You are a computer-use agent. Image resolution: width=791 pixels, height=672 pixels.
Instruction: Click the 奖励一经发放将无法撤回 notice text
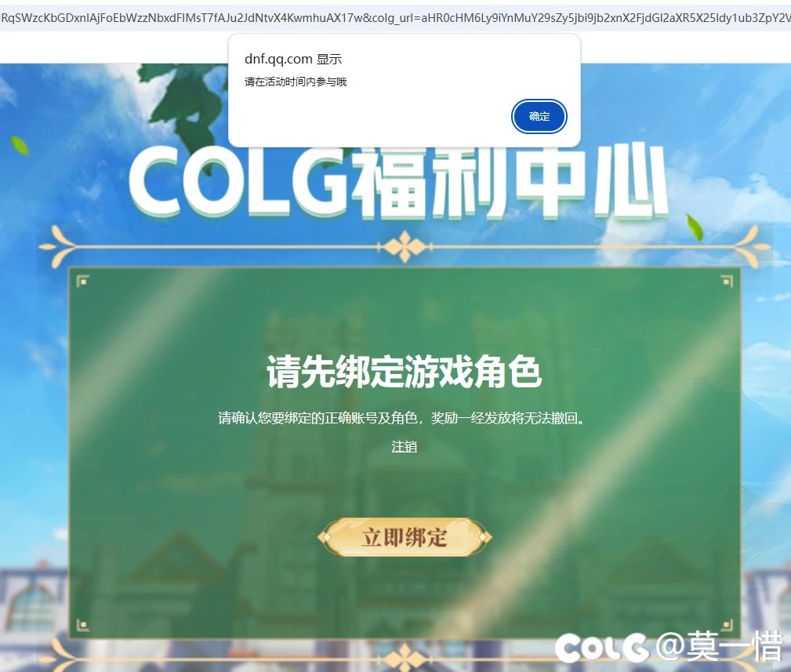click(x=507, y=418)
